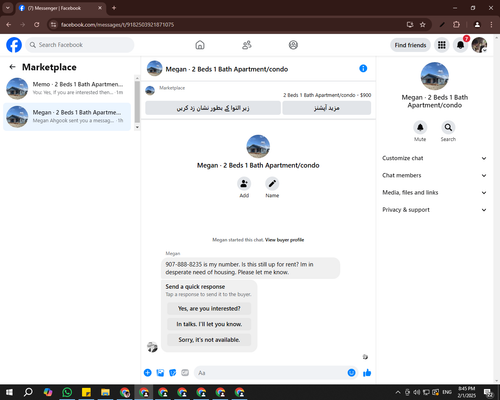500x400 pixels.
Task: Send quick response In talks. I'll let you know.
Action: (209, 324)
